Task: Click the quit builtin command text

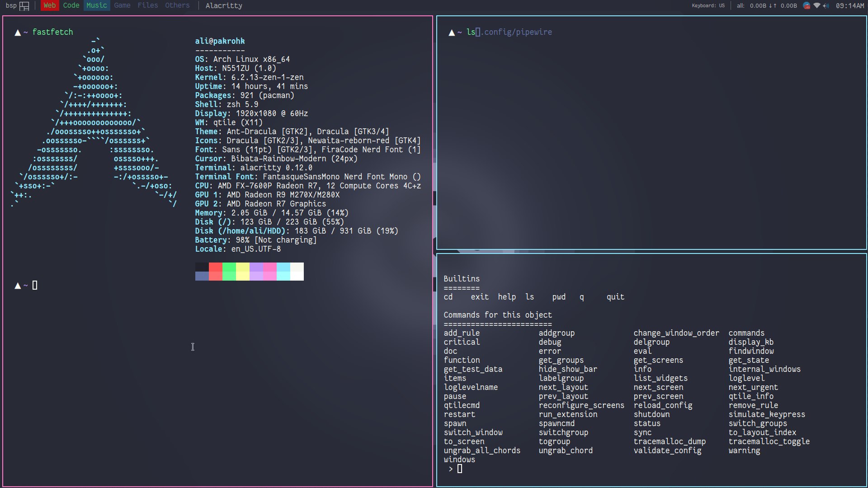Action: pos(615,297)
